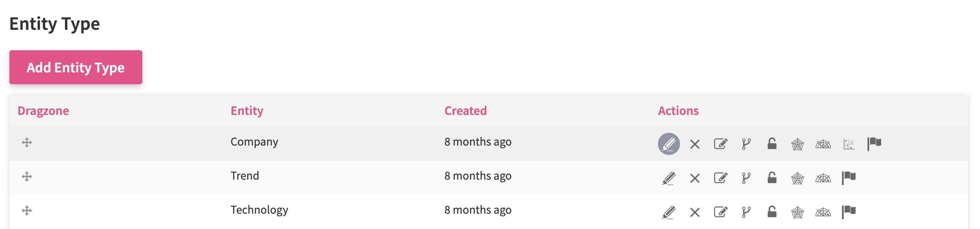
Task: Click the pencil icon in the Company row
Action: click(669, 144)
